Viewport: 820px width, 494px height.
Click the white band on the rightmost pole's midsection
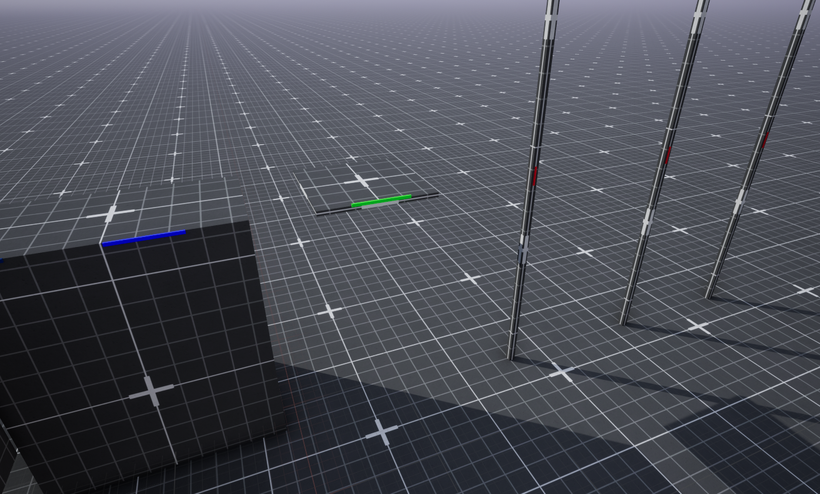[739, 201]
